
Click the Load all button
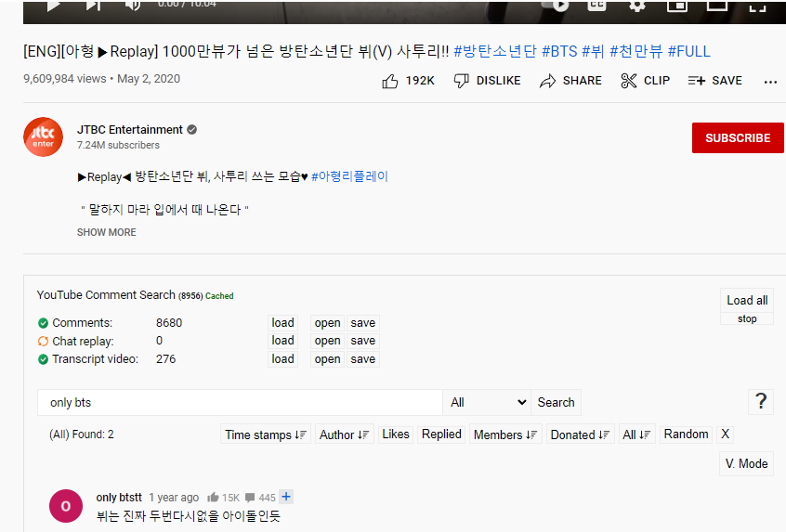coord(747,300)
